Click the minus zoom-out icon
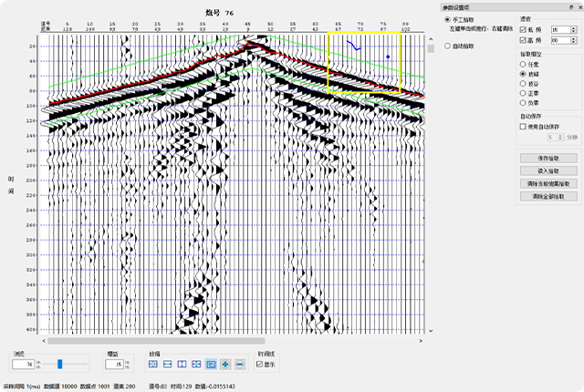The image size is (584, 392). (239, 364)
